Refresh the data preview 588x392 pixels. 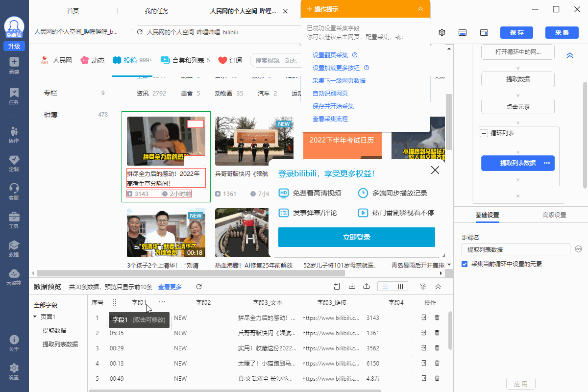(199, 287)
